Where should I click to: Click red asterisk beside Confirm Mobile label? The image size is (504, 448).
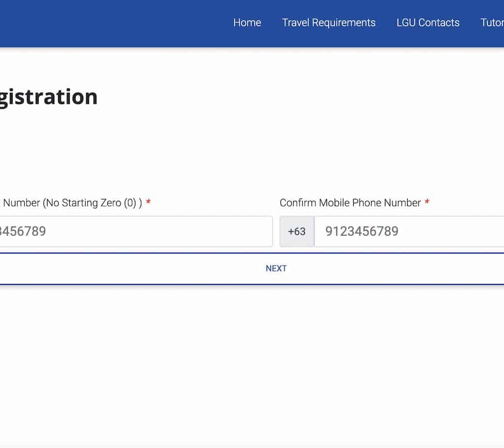(427, 203)
